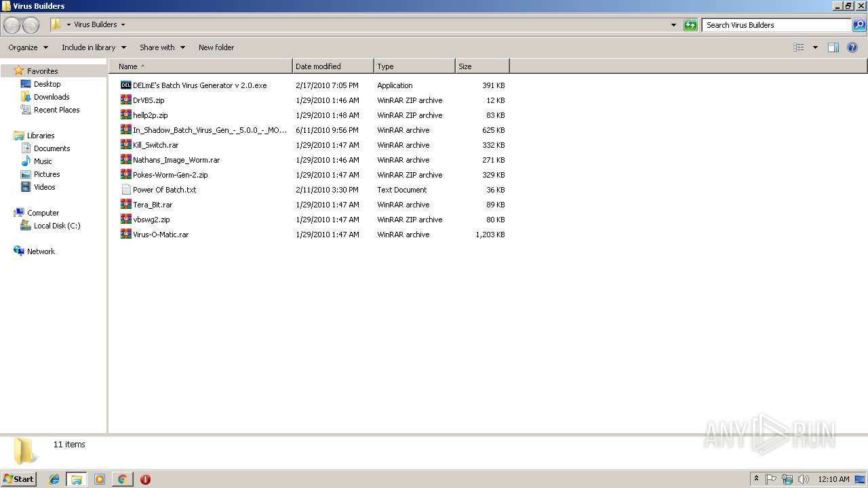Open Desktop in the navigation pane
The width and height of the screenshot is (868, 488).
(47, 84)
